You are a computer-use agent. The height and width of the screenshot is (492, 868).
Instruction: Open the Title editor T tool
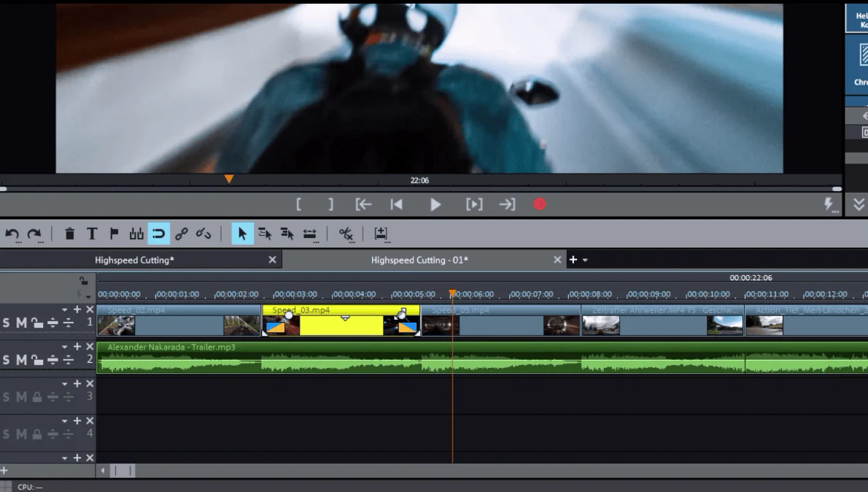(92, 234)
